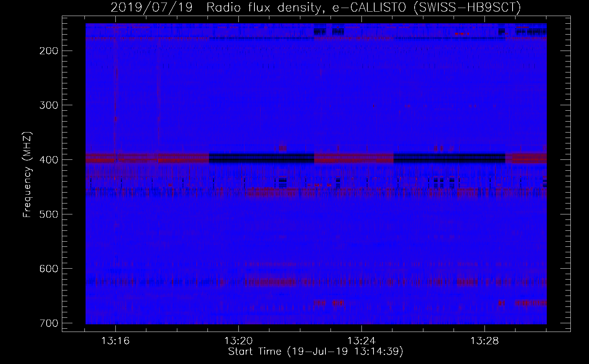Select the plot title mentioning e-CALLISTO
The height and width of the screenshot is (364, 589).
click(x=316, y=7)
